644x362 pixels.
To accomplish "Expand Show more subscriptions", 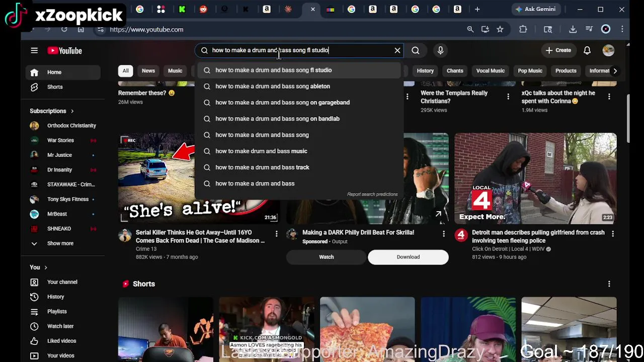I will pyautogui.click(x=63, y=243).
